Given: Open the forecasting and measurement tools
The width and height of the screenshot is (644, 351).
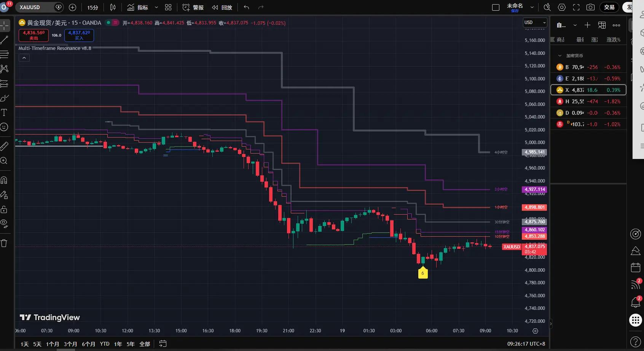Looking at the screenshot, I should [x=5, y=83].
